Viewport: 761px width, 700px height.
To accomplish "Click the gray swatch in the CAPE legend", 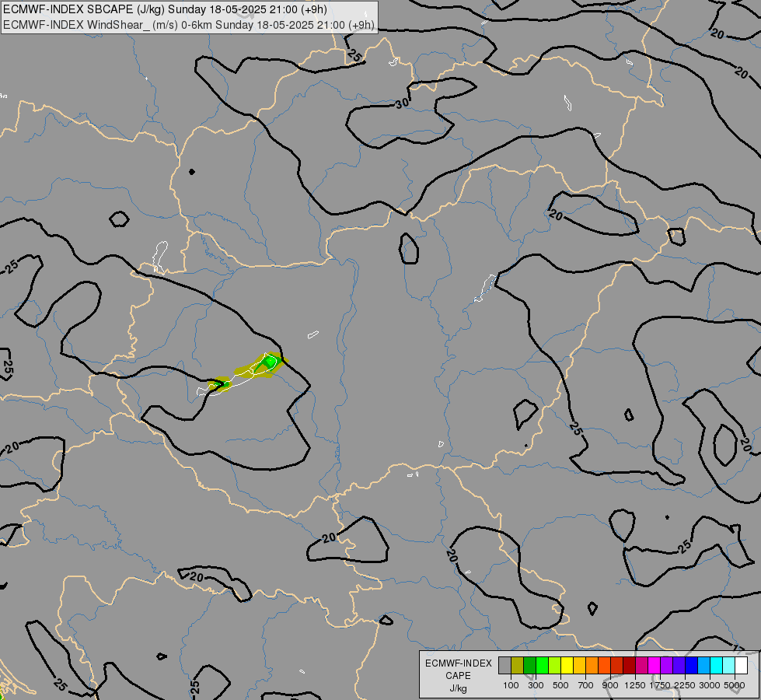I will coord(504,666).
